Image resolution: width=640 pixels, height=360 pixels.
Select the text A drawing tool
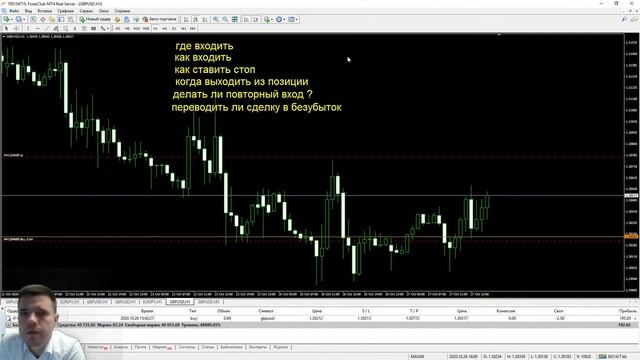pos(75,28)
